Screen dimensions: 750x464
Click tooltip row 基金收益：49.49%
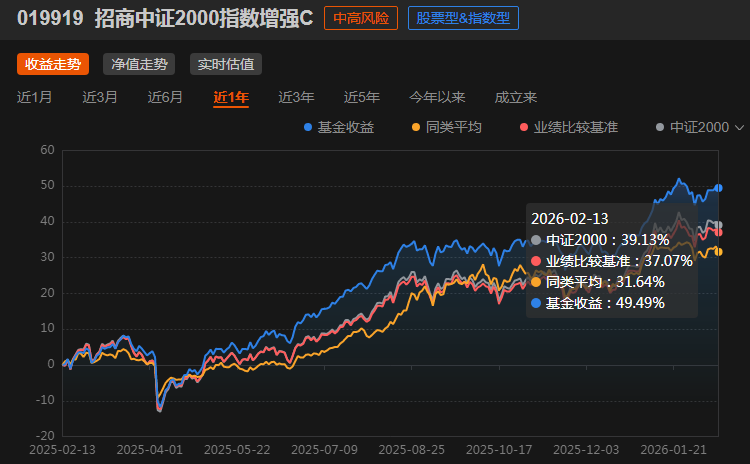598,303
